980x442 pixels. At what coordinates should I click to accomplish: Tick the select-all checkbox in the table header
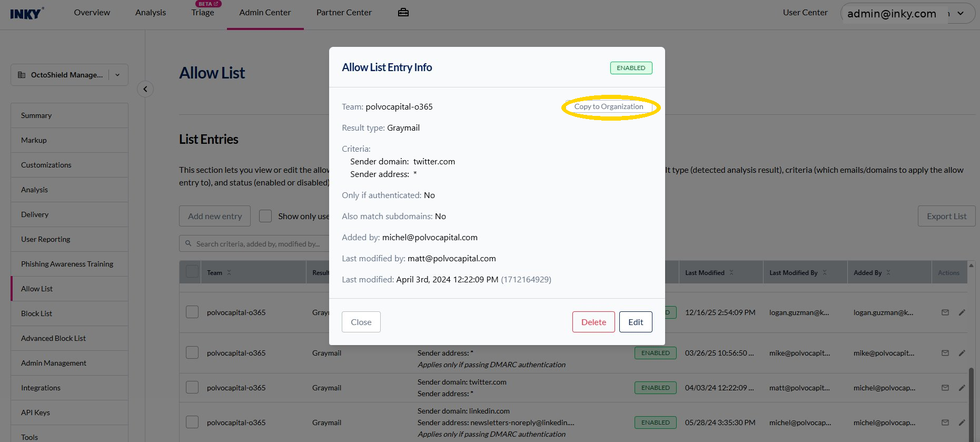(192, 272)
